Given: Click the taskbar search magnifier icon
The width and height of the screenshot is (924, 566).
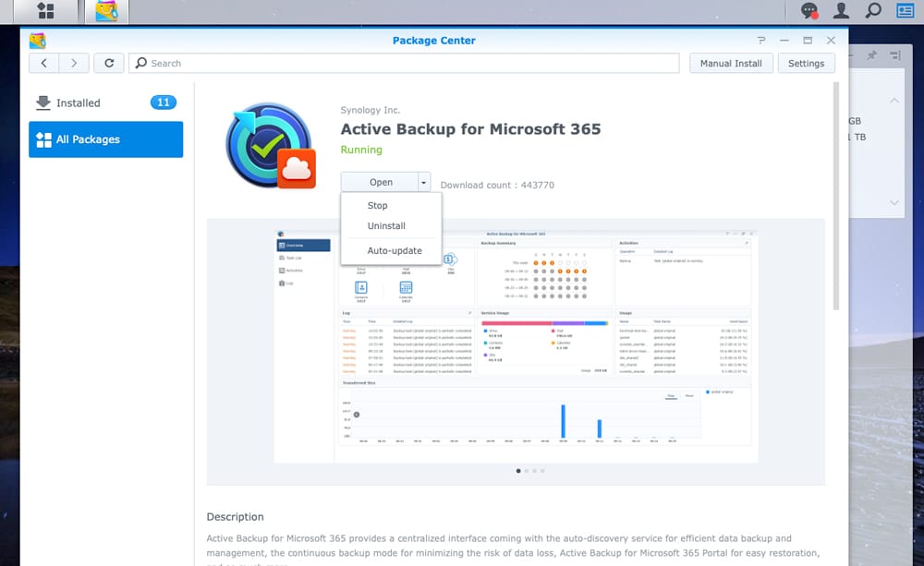Looking at the screenshot, I should click(x=873, y=10).
